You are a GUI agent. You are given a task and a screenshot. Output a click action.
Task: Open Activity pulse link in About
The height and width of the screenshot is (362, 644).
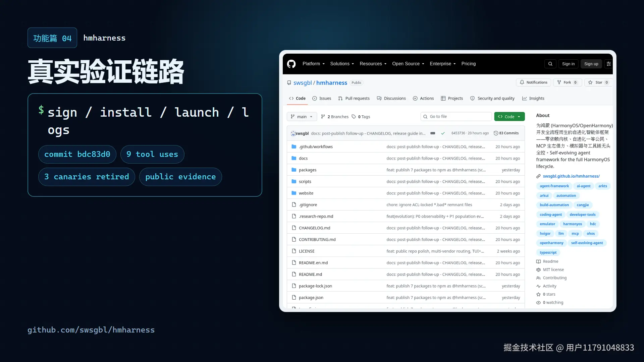546,286
